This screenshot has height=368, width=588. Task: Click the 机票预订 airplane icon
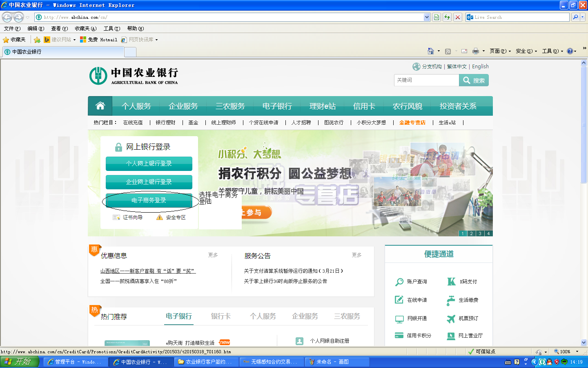[x=451, y=319]
